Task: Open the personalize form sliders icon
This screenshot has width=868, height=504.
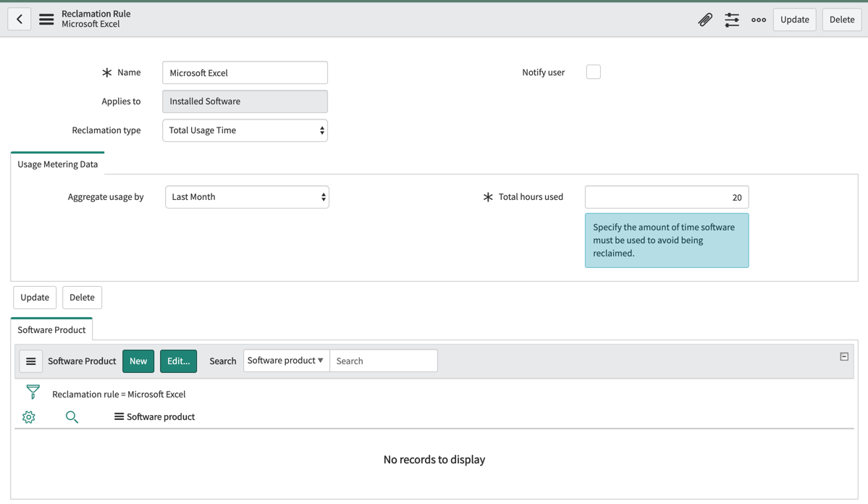Action: (732, 20)
